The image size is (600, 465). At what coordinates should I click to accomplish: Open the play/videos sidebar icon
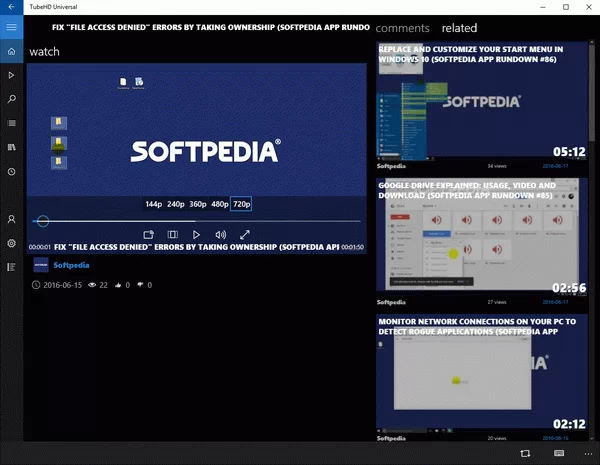point(11,75)
